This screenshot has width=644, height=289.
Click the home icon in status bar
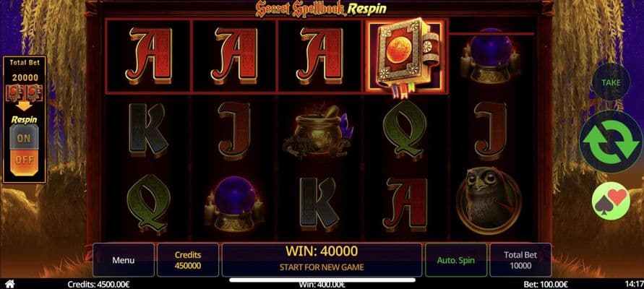[10, 284]
